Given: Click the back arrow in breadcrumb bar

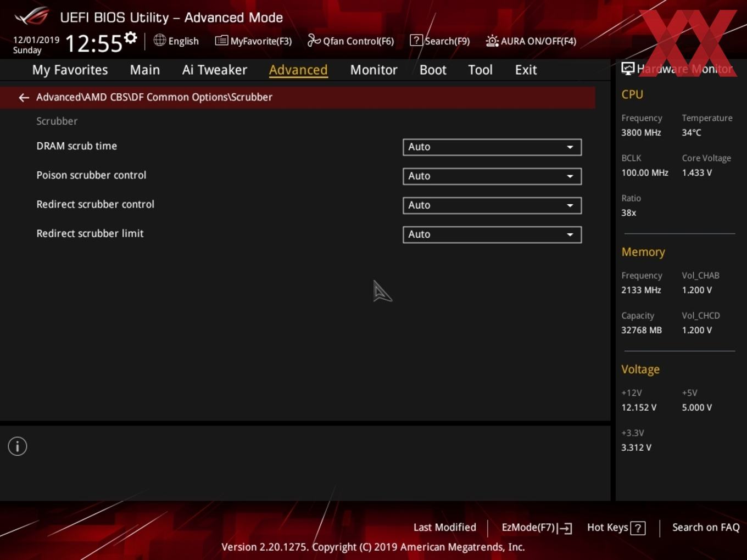Looking at the screenshot, I should [x=24, y=97].
